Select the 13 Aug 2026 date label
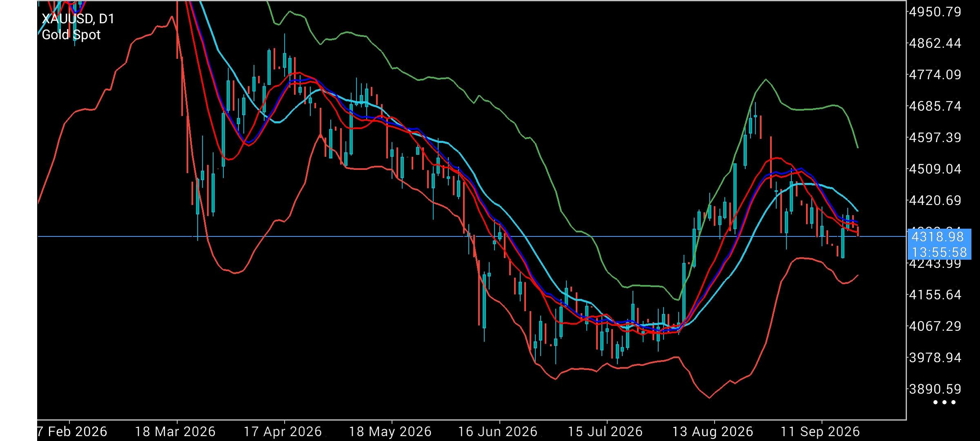This screenshot has width=980, height=441. (x=713, y=432)
